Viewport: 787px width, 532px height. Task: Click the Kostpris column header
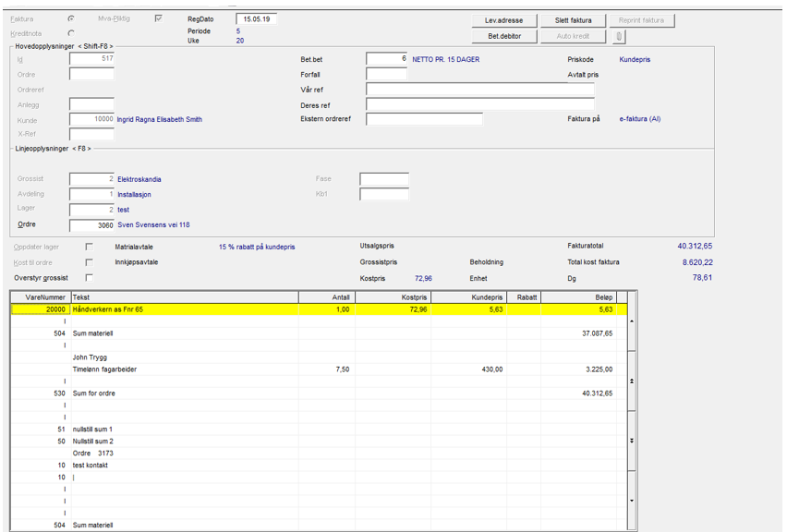[x=393, y=297]
